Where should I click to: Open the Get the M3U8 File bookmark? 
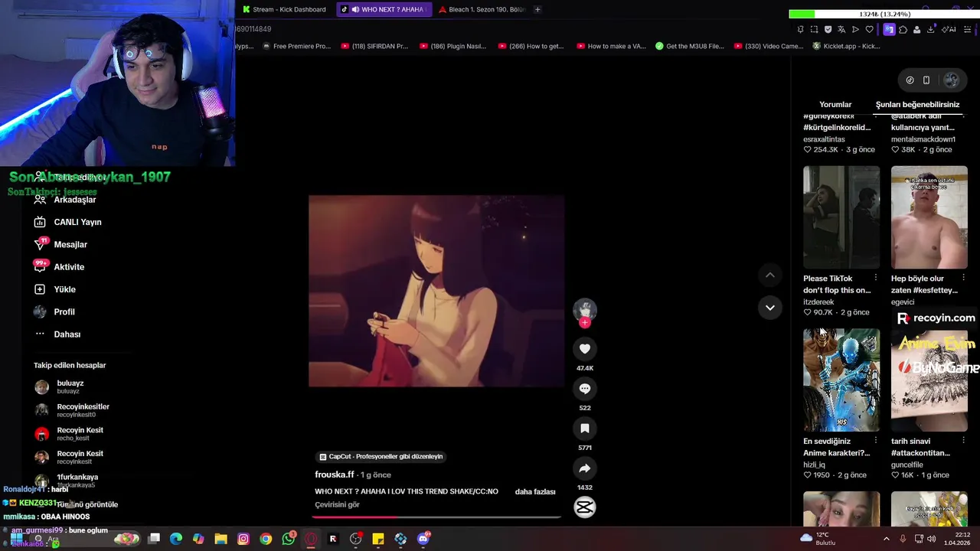coord(689,46)
